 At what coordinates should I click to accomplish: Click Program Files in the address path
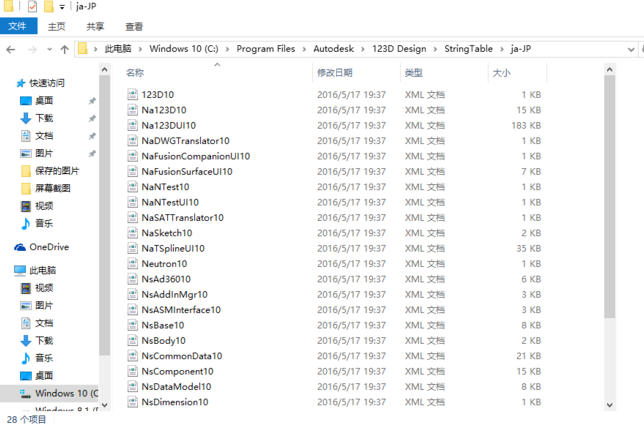pos(265,49)
